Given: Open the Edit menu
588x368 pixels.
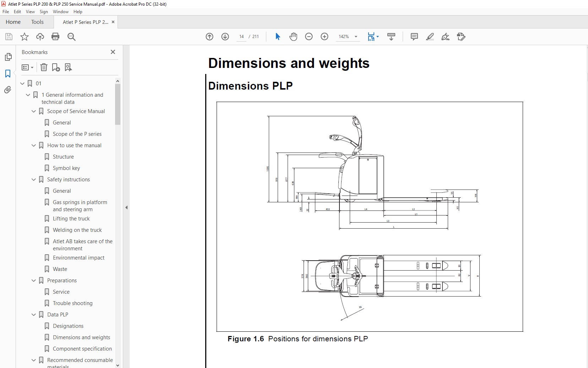Looking at the screenshot, I should tap(17, 12).
